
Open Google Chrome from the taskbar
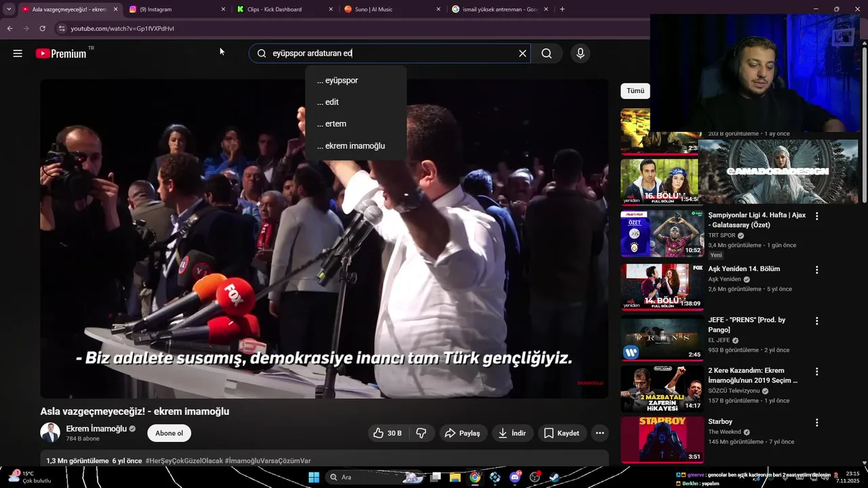(x=475, y=477)
